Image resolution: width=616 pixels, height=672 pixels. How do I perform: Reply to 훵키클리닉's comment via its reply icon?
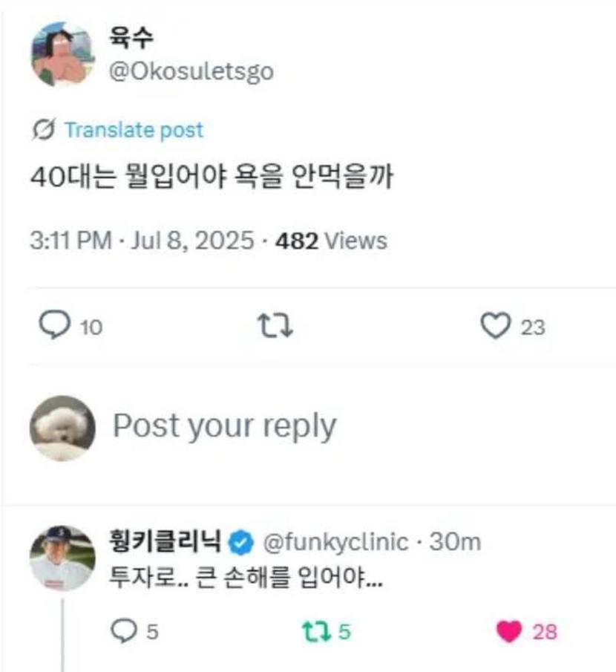(121, 631)
